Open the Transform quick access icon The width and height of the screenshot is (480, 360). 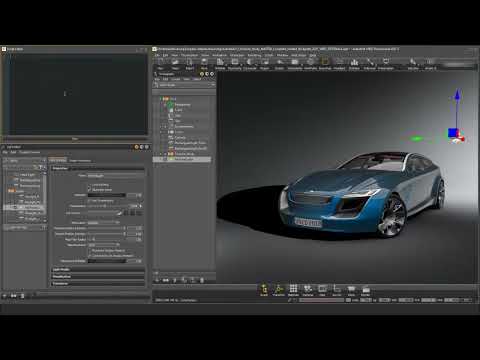[x=279, y=289]
